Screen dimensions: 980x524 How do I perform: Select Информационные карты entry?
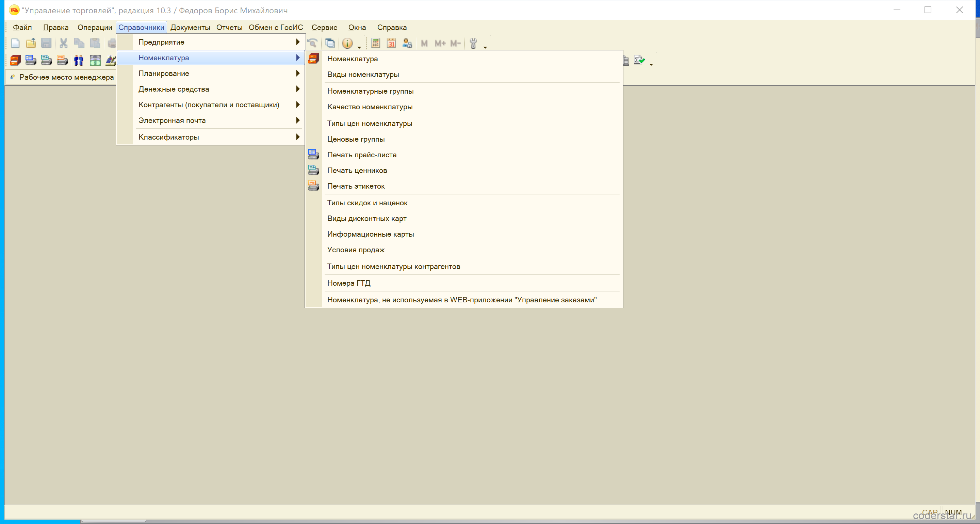click(x=464, y=234)
